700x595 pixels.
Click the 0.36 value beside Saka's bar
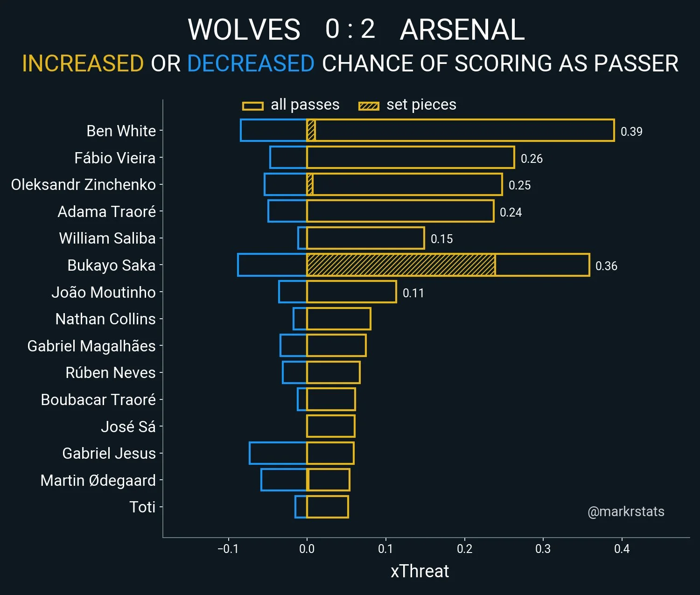click(x=606, y=266)
